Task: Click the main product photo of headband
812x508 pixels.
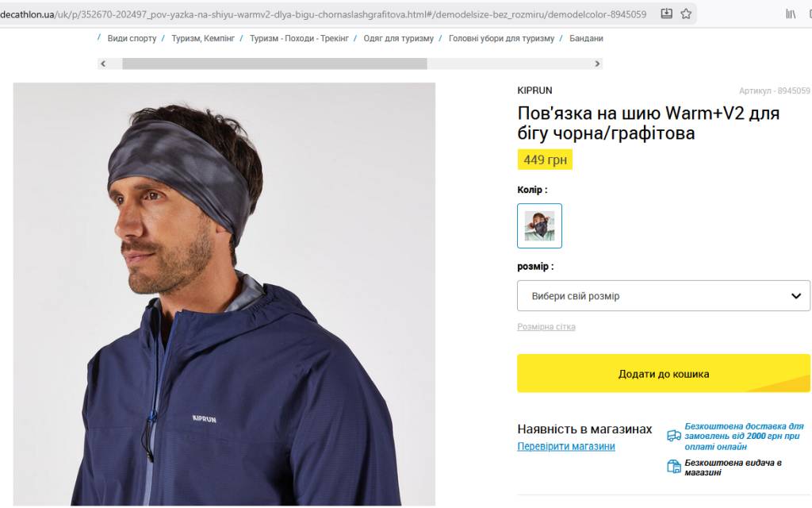Action: click(x=224, y=294)
